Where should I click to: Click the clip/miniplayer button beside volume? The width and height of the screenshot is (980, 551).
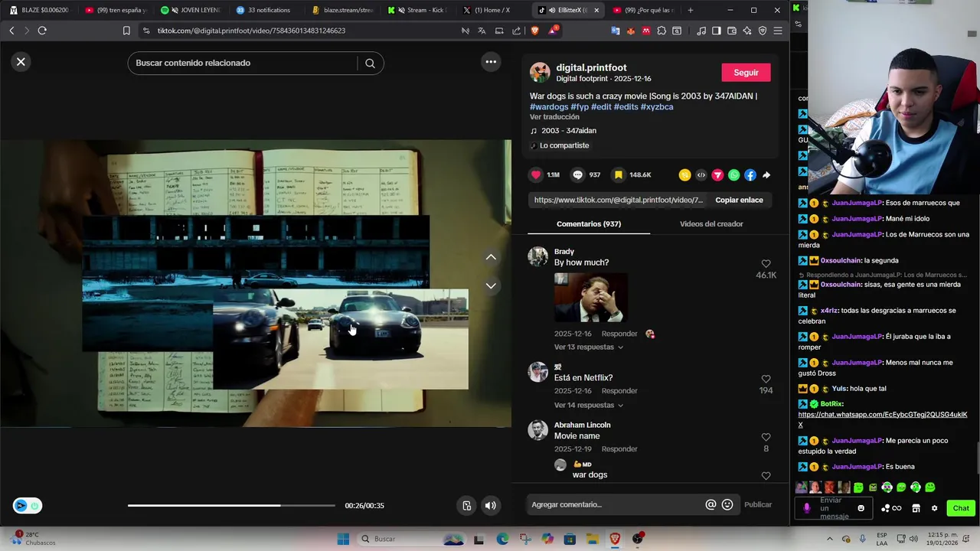[466, 505]
